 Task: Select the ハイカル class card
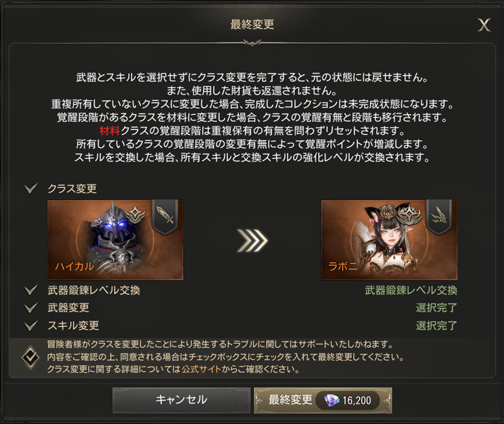[115, 240]
